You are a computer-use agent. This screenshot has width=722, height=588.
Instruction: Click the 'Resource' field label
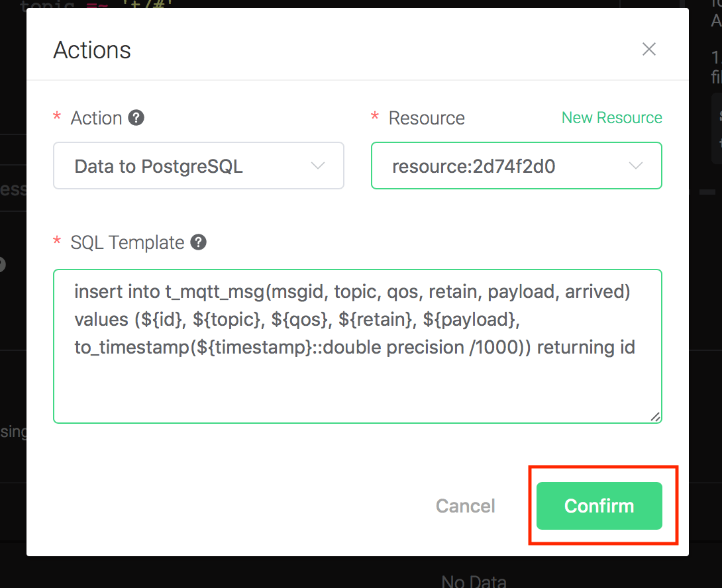427,118
